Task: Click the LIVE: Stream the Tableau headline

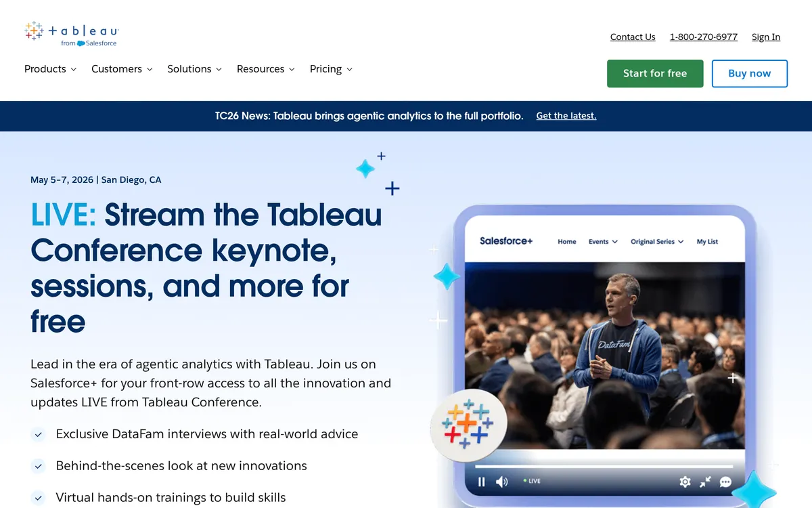Action: coord(206,268)
